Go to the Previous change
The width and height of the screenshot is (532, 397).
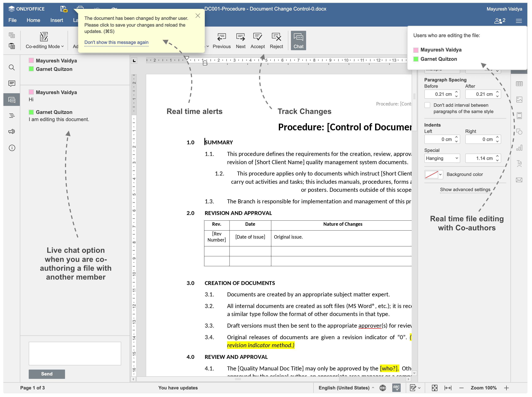[x=221, y=40]
